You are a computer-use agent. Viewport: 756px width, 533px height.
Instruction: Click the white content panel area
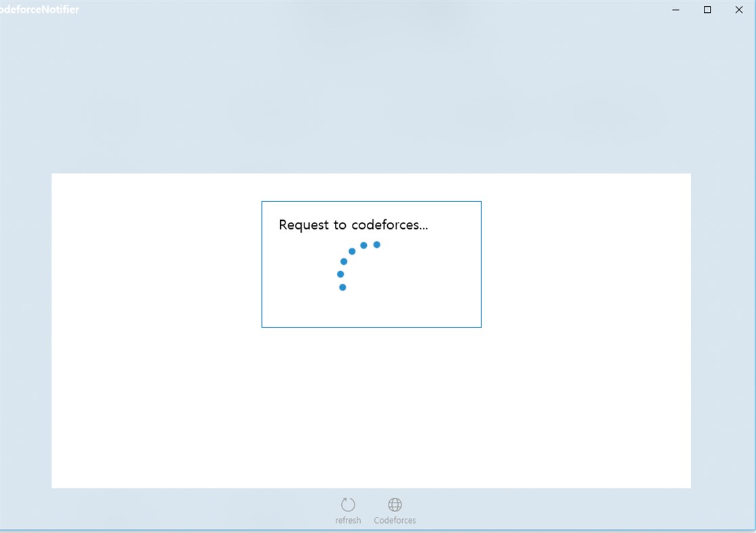click(371, 406)
